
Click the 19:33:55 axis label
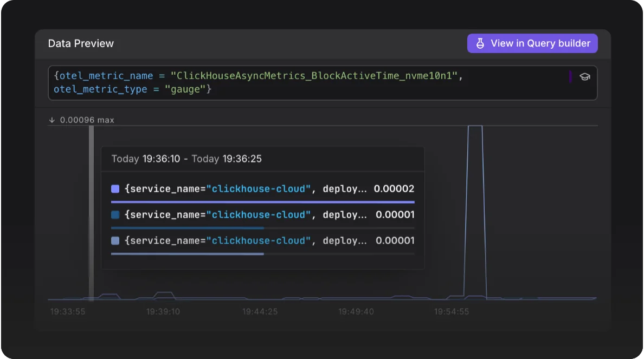pos(68,311)
